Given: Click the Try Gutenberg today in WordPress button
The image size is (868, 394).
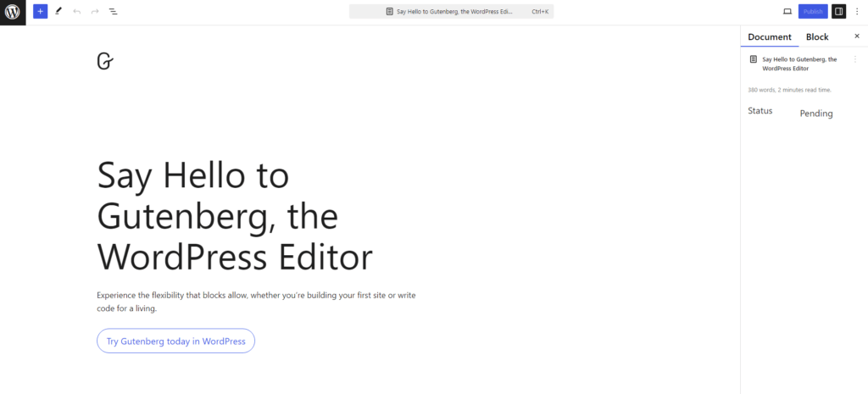Looking at the screenshot, I should (175, 341).
